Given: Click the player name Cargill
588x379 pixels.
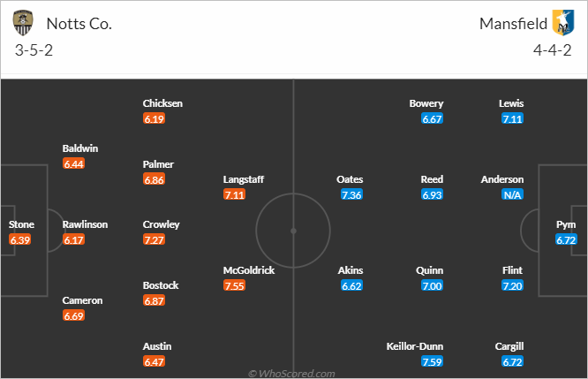Looking at the screenshot, I should tap(509, 346).
